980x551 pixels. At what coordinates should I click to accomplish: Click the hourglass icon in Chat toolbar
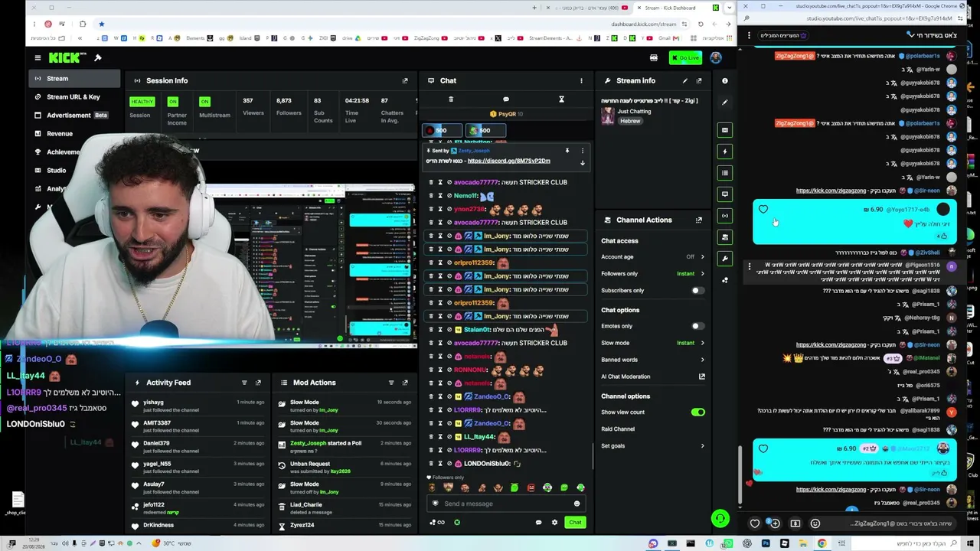561,99
